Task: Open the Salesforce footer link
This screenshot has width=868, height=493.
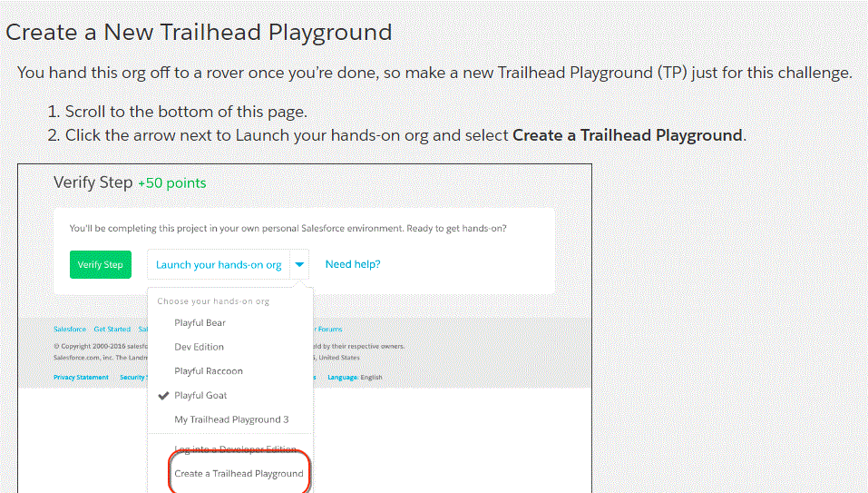Action: click(70, 330)
